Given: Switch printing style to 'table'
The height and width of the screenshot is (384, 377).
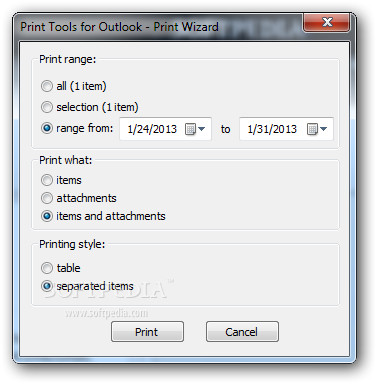Looking at the screenshot, I should point(47,268).
